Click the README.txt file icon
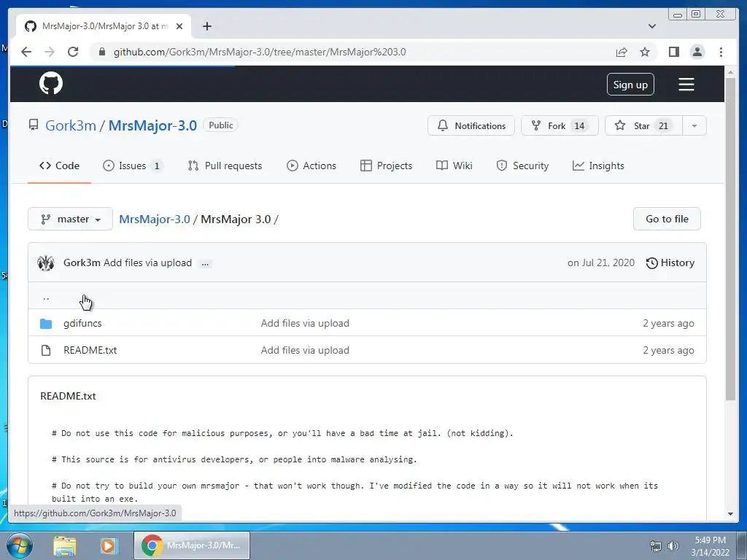 click(46, 351)
